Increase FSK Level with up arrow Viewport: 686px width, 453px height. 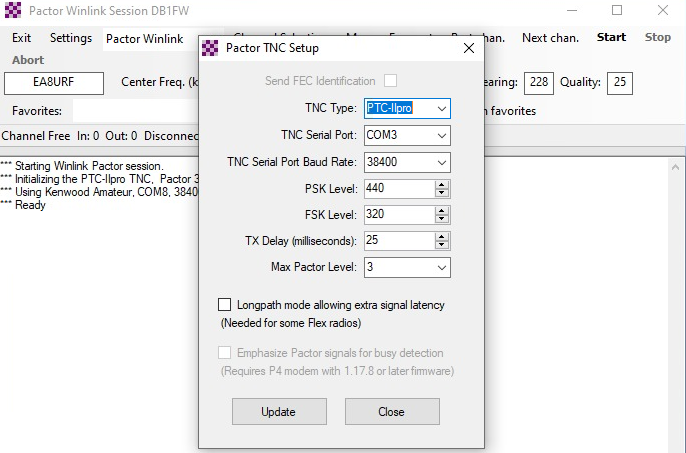[442, 210]
